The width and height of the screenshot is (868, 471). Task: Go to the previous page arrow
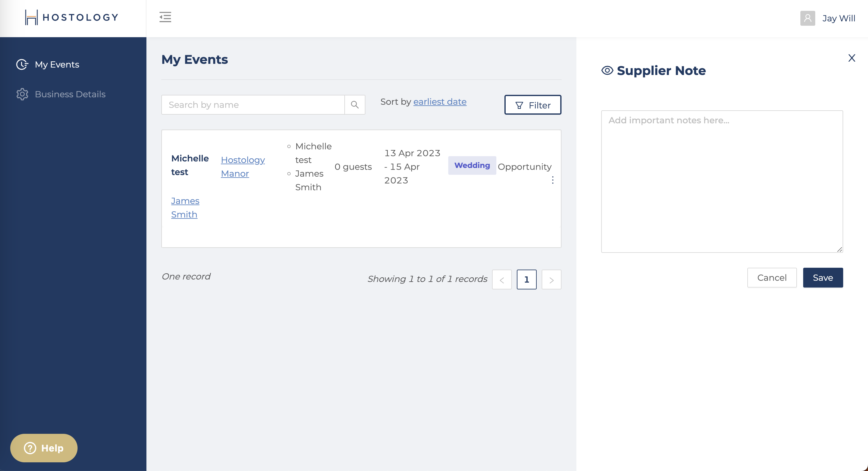pos(502,280)
